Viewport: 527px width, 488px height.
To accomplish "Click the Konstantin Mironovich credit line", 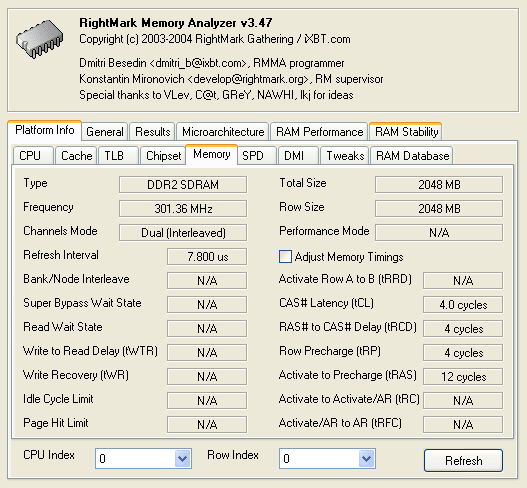I will coord(231,79).
